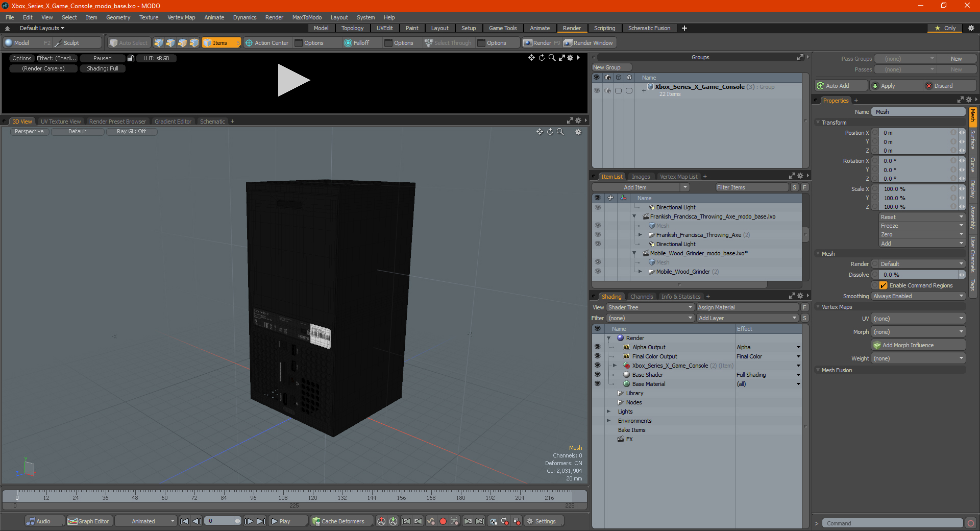Step forward one frame

click(x=249, y=521)
